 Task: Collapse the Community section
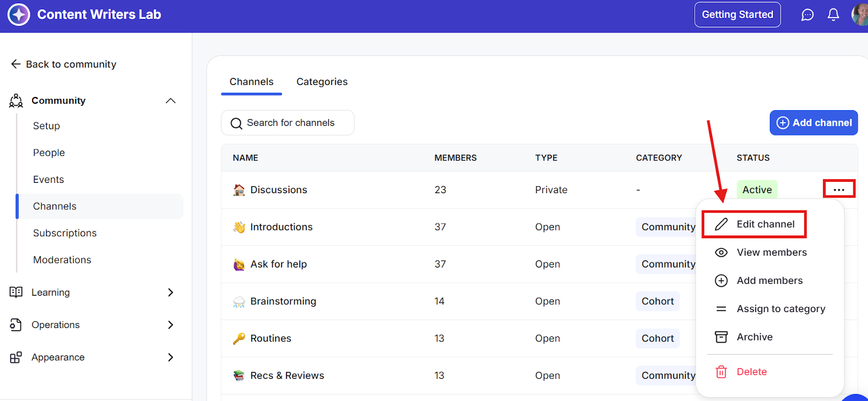tap(170, 100)
